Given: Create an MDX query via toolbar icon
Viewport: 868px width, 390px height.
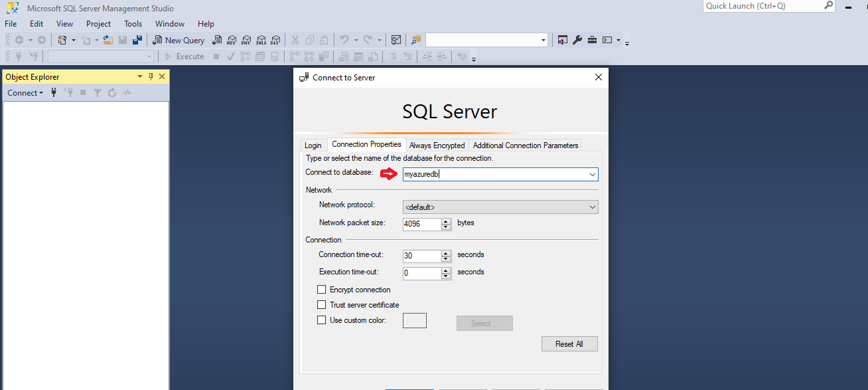Looking at the screenshot, I should coord(232,40).
